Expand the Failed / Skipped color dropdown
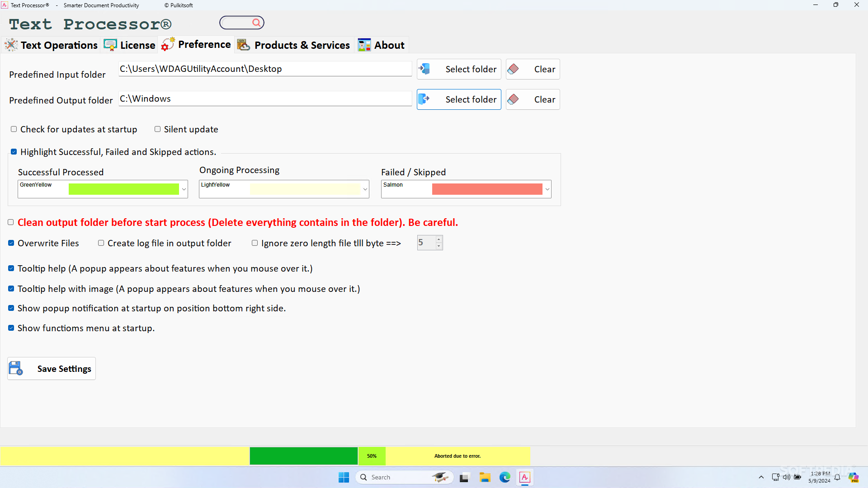 (x=547, y=189)
